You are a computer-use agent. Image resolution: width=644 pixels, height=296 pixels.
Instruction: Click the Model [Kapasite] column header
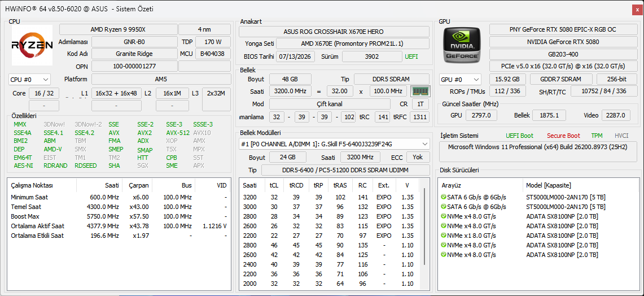(x=580, y=185)
